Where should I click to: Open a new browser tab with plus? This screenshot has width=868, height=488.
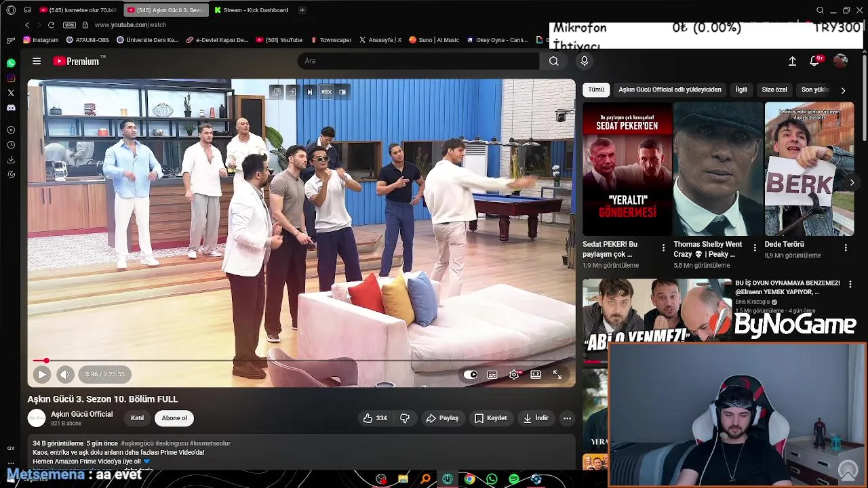tap(302, 10)
